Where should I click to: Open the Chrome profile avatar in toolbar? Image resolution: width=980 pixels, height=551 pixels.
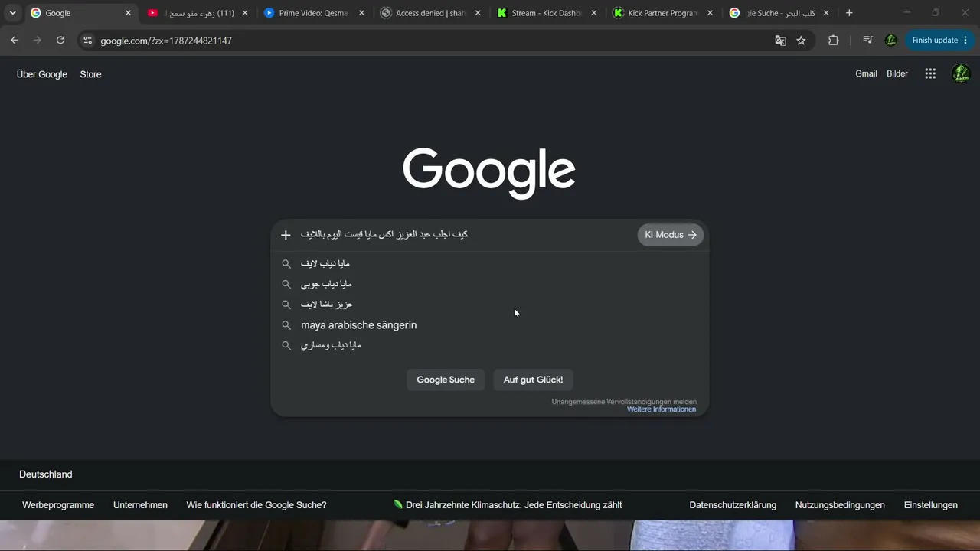coord(890,41)
